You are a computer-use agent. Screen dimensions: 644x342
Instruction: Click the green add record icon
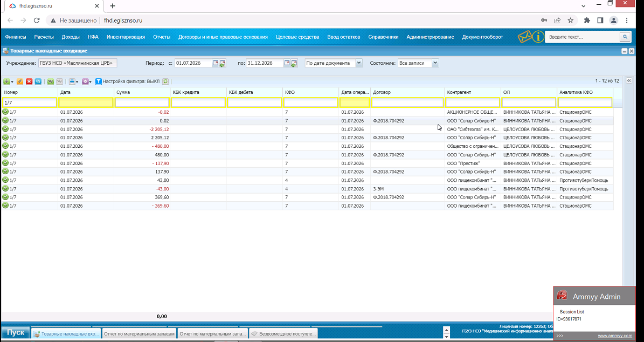pyautogui.click(x=6, y=82)
